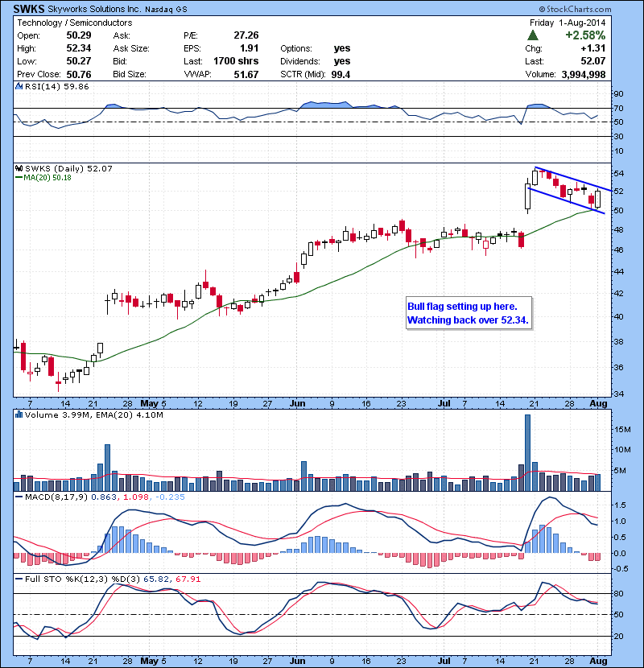Click the VWAP value 51.67
Viewport: 644px width, 668px height.
tap(246, 75)
